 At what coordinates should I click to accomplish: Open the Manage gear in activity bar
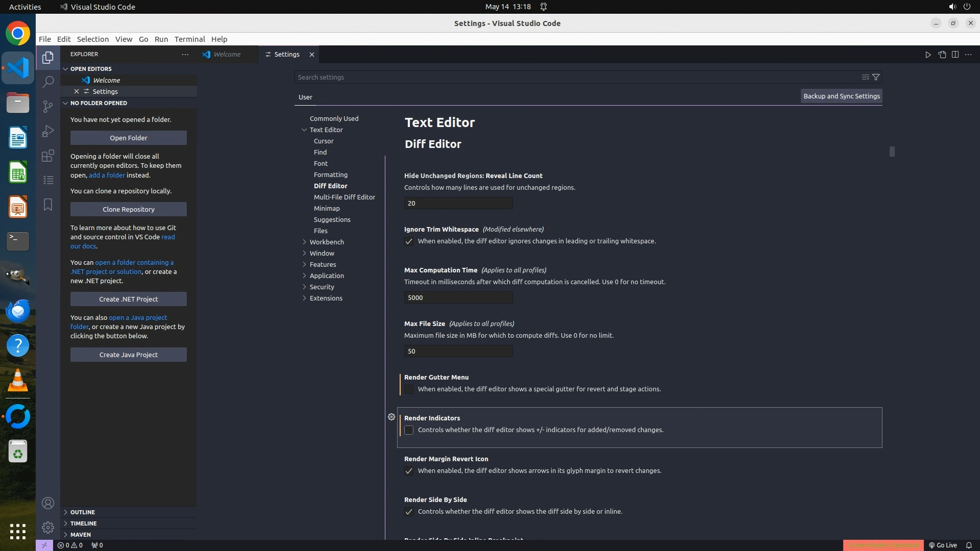point(48,528)
